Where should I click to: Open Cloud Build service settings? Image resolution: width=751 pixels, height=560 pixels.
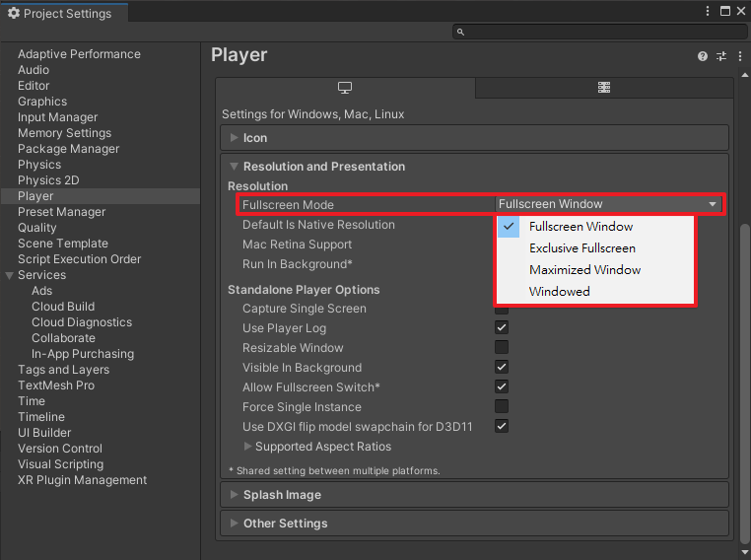point(63,307)
